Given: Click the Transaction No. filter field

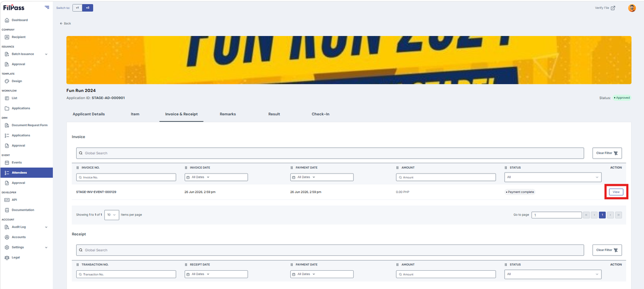Looking at the screenshot, I should click(x=126, y=274).
